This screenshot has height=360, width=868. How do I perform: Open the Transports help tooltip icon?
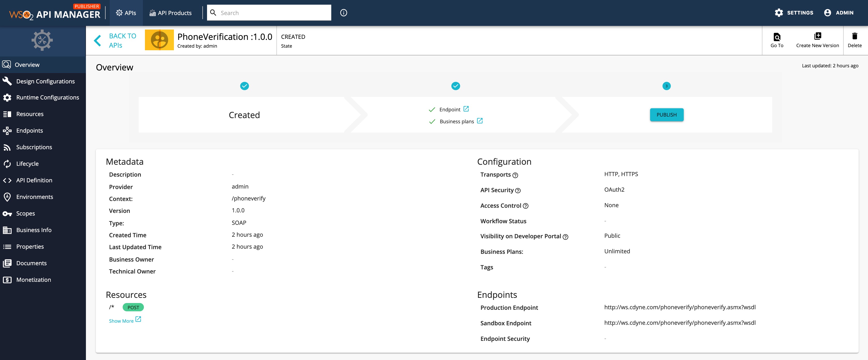pyautogui.click(x=515, y=175)
